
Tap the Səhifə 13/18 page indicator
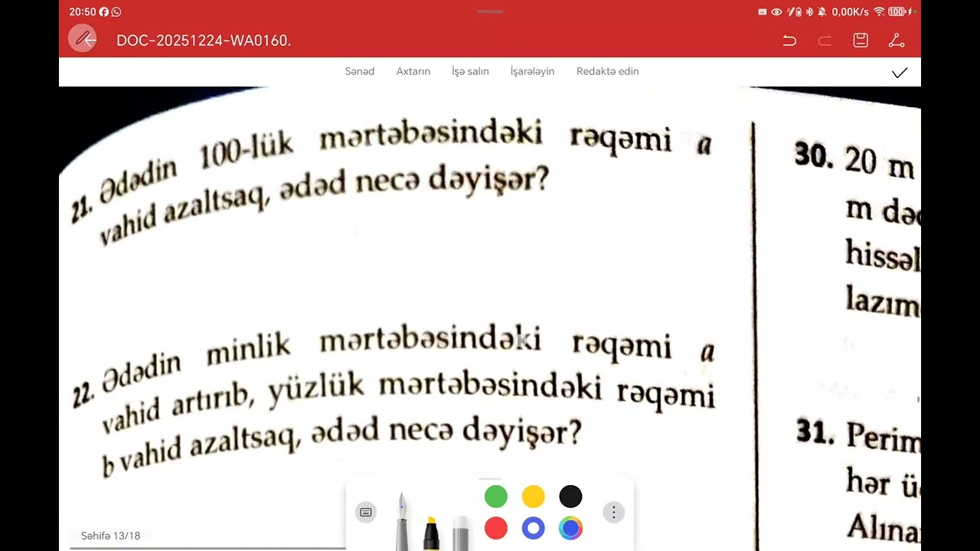[111, 536]
